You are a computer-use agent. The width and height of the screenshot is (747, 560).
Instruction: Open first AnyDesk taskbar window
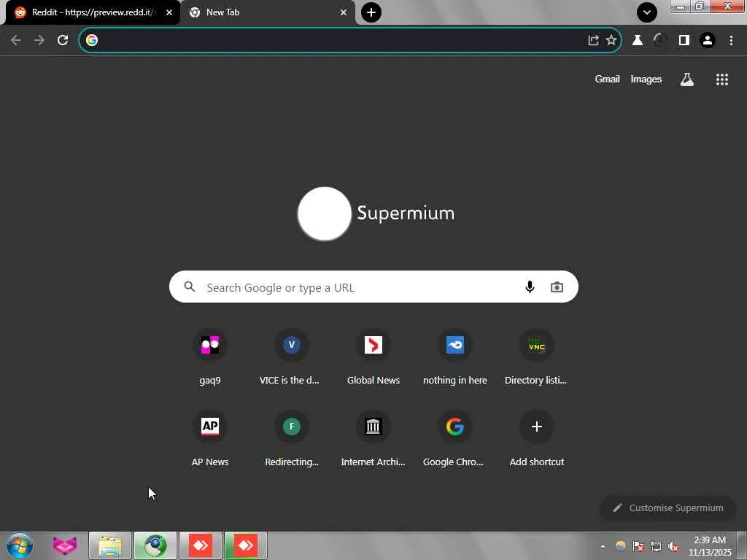pyautogui.click(x=201, y=545)
